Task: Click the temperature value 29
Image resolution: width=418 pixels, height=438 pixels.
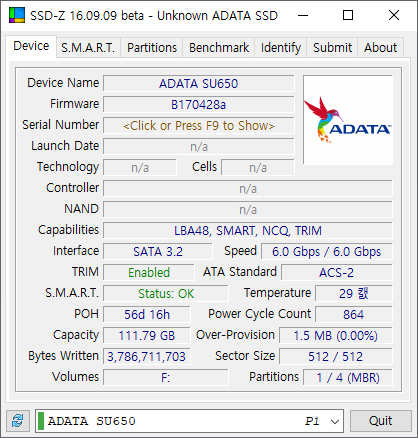Action: click(x=354, y=294)
